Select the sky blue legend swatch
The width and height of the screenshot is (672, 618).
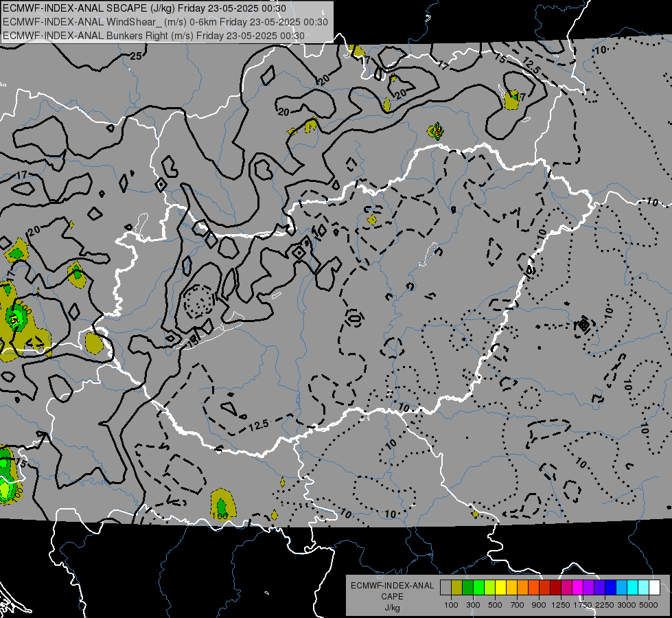(621, 588)
